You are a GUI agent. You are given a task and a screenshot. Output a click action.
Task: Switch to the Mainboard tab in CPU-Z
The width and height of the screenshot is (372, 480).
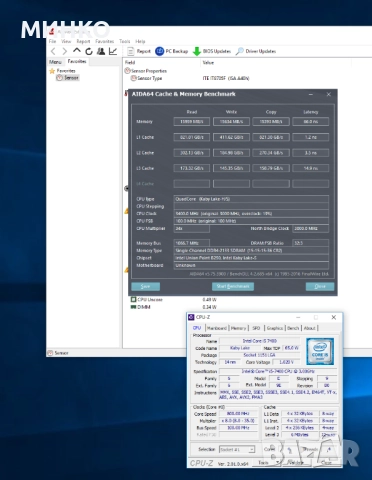click(217, 328)
